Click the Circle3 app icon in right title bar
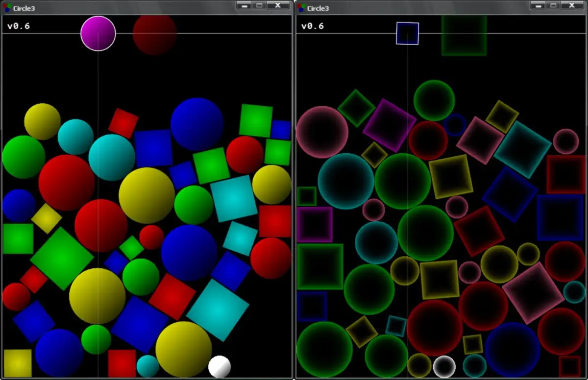This screenshot has height=380, width=588. tap(300, 8)
